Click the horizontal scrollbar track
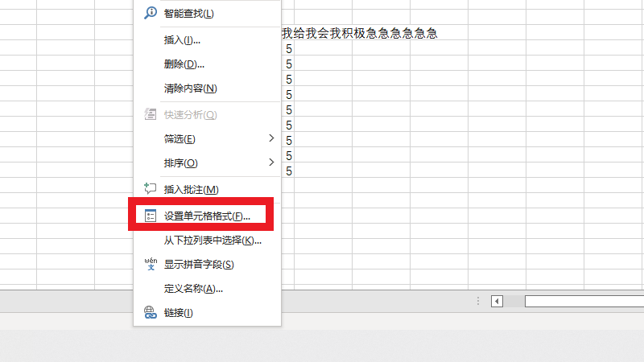 point(584,301)
